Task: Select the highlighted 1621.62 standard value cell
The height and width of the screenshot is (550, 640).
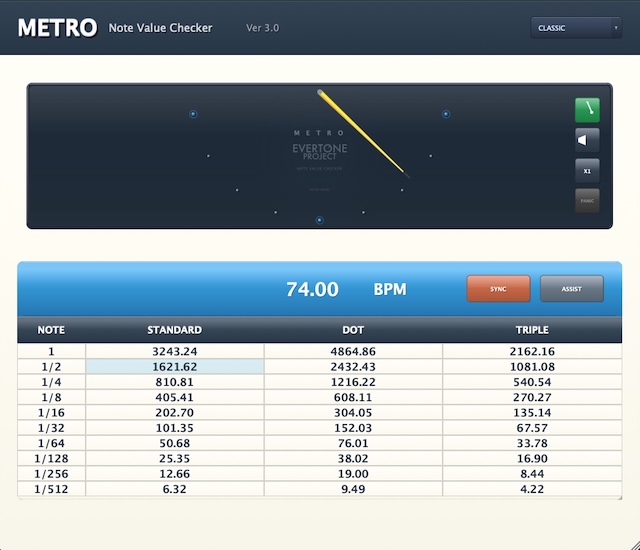Action: (x=175, y=367)
